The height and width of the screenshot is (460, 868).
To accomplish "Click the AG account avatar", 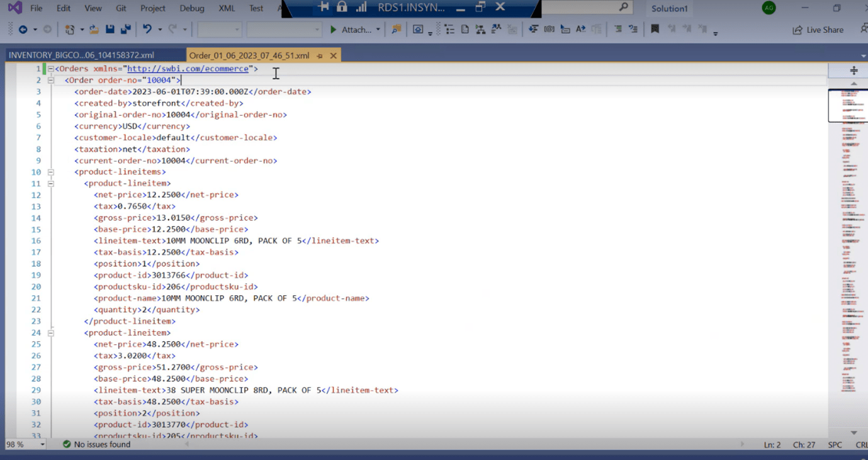I will (x=769, y=8).
